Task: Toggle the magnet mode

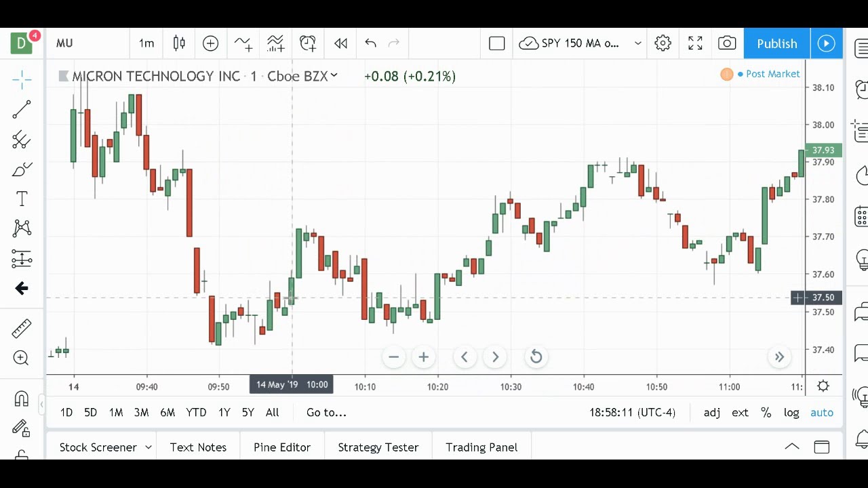Action: click(x=22, y=399)
